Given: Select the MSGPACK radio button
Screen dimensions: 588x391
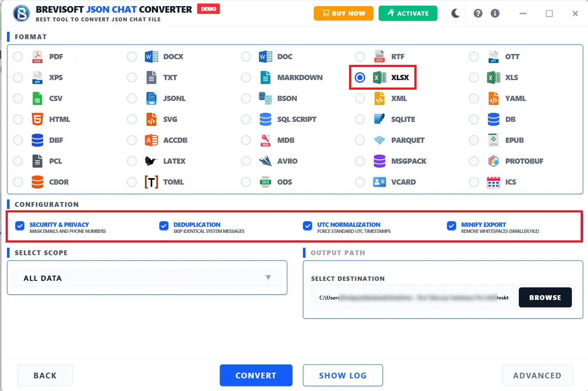Looking at the screenshot, I should coord(360,161).
